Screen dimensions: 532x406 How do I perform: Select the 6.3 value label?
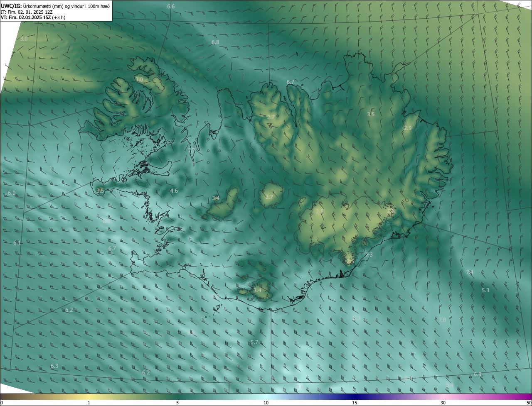coord(54,366)
